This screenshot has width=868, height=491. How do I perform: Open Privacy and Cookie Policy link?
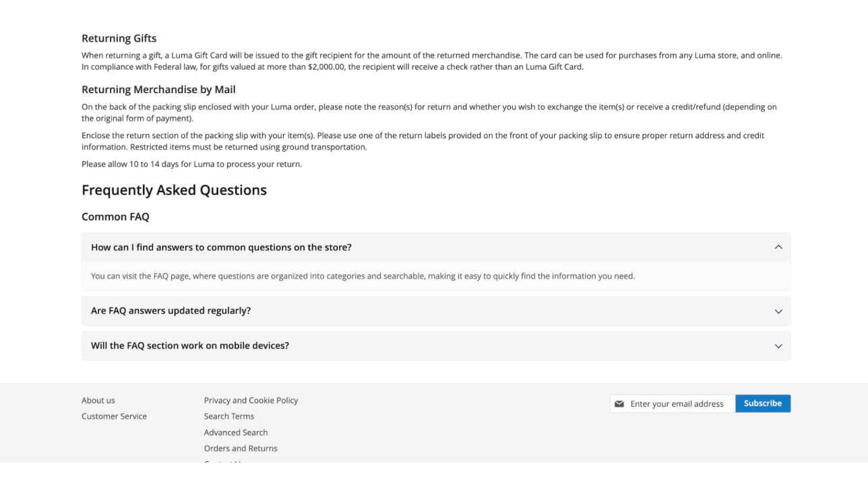pos(251,401)
